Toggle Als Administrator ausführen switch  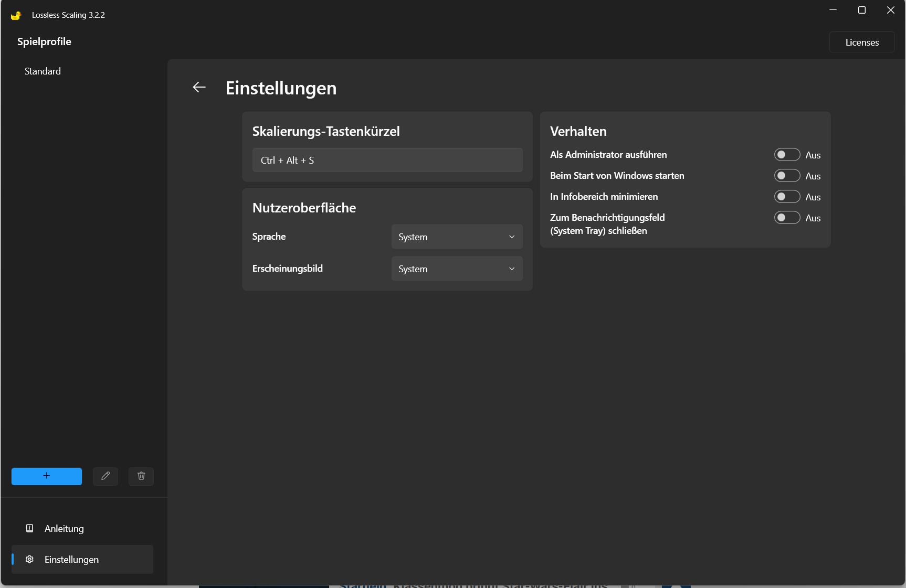click(x=787, y=155)
